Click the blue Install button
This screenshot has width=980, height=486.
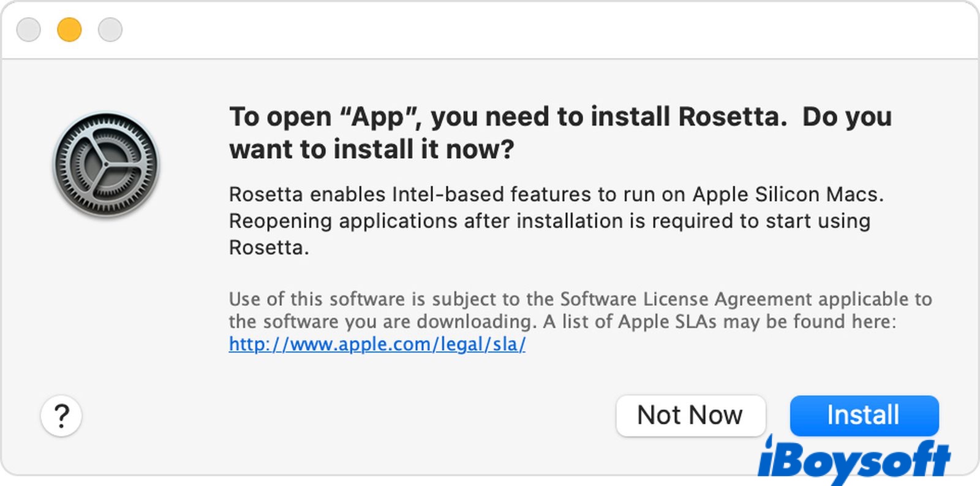pyautogui.click(x=864, y=415)
